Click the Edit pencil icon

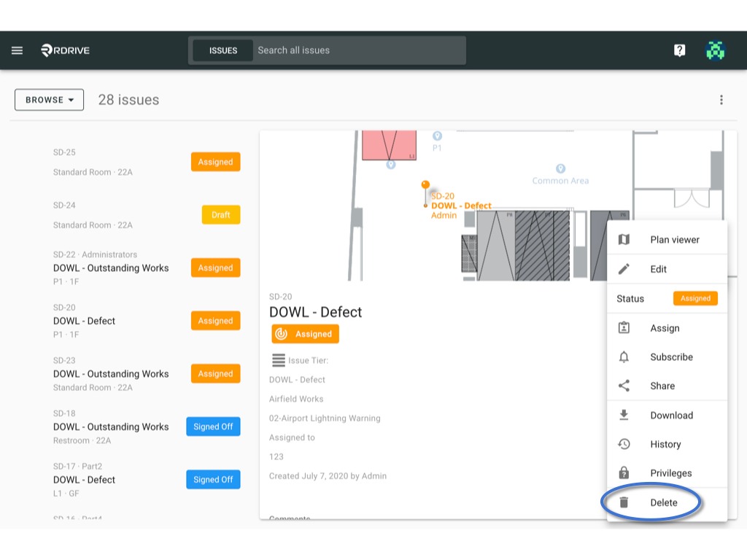point(624,269)
